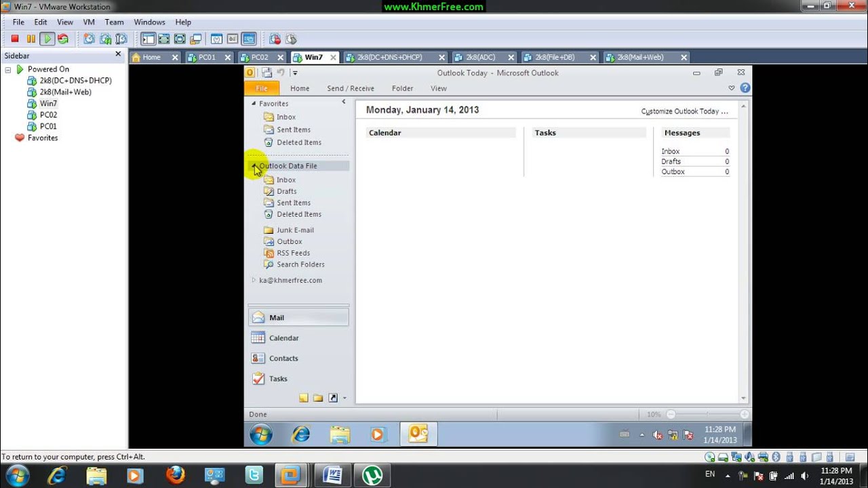Screen dimensions: 868x488
Task: Click the Take Snapshot toolbar icon
Action: coord(89,39)
